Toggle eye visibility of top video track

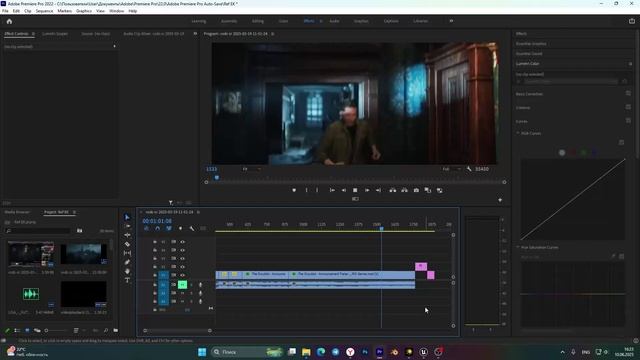click(x=182, y=242)
